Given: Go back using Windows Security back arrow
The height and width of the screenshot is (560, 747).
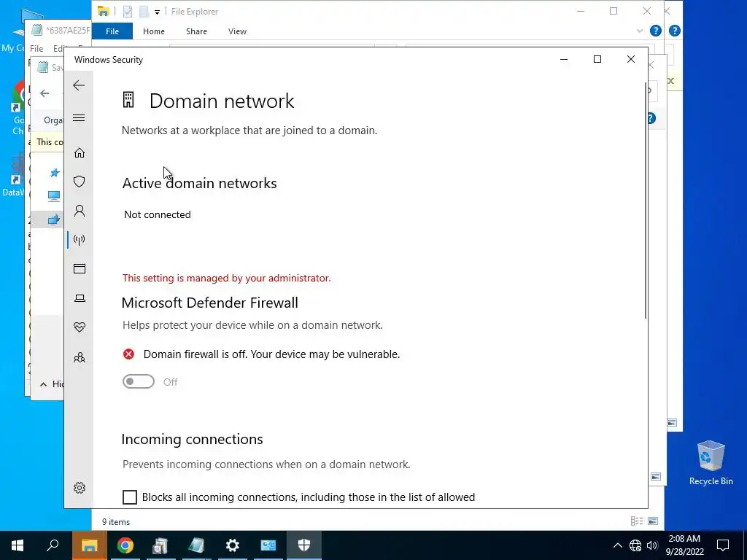Looking at the screenshot, I should pos(79,86).
